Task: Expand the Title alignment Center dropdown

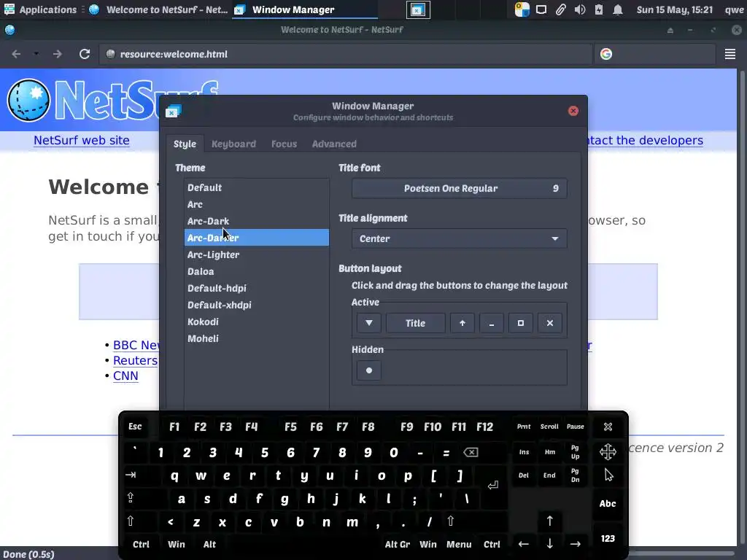Action: coord(460,238)
